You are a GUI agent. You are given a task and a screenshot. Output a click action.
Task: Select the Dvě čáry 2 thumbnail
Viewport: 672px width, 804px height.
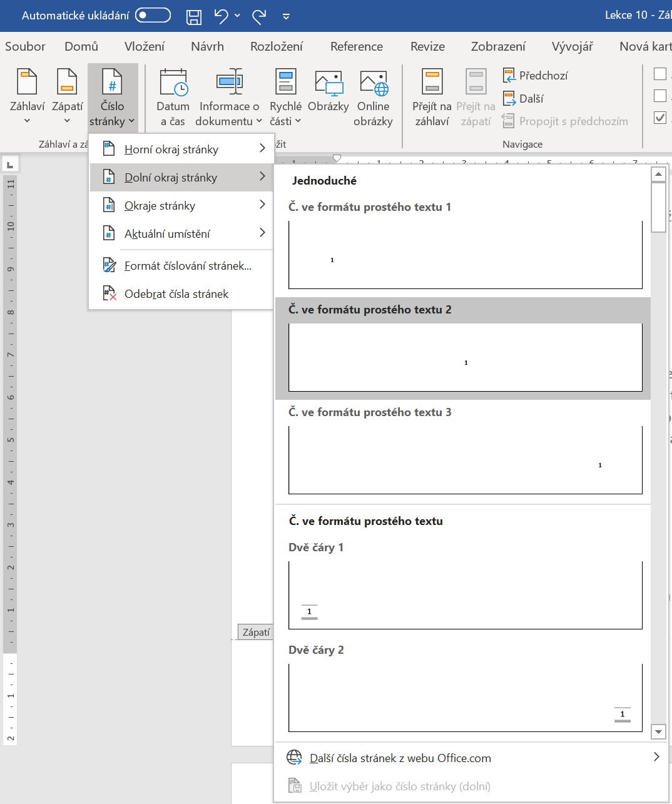coord(465,698)
